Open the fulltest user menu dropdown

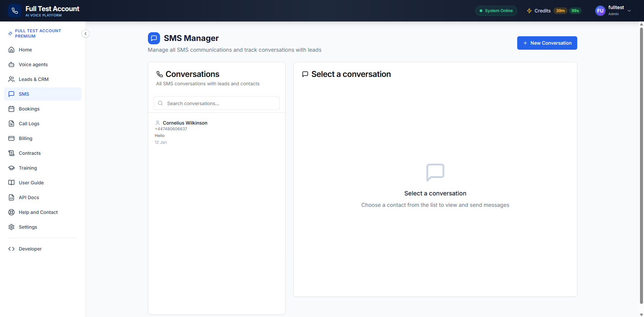click(x=629, y=11)
